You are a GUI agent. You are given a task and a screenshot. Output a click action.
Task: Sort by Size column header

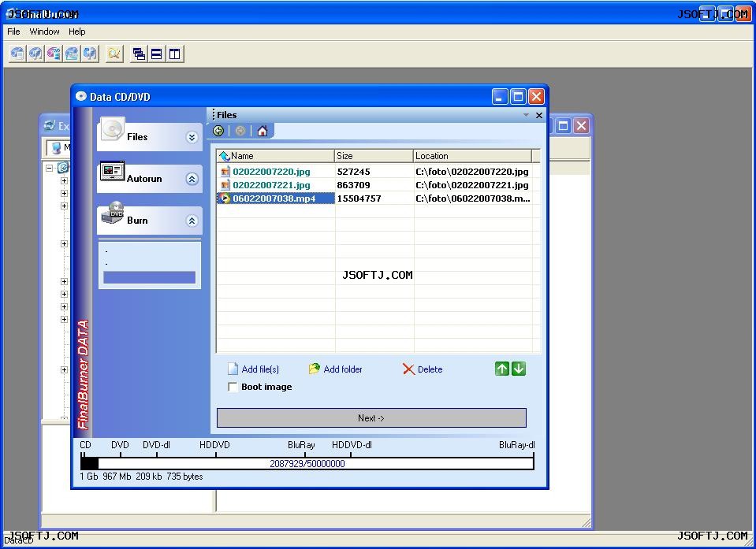[374, 156]
